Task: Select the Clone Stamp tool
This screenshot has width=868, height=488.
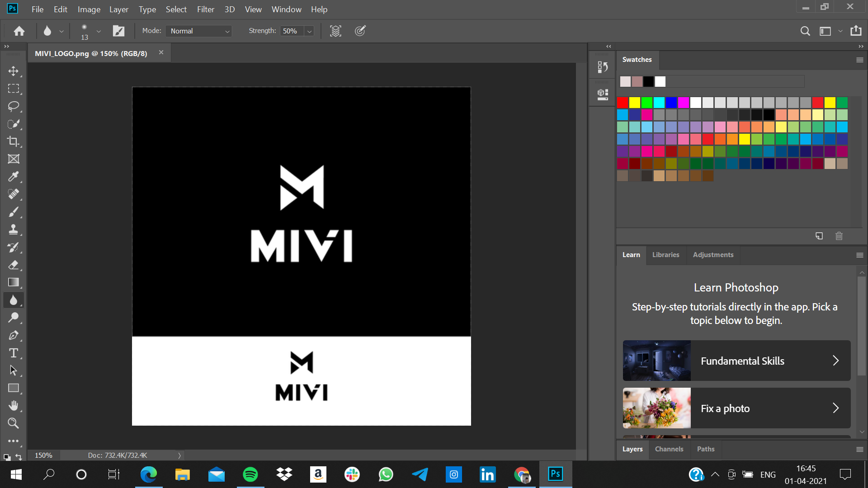Action: click(x=14, y=230)
